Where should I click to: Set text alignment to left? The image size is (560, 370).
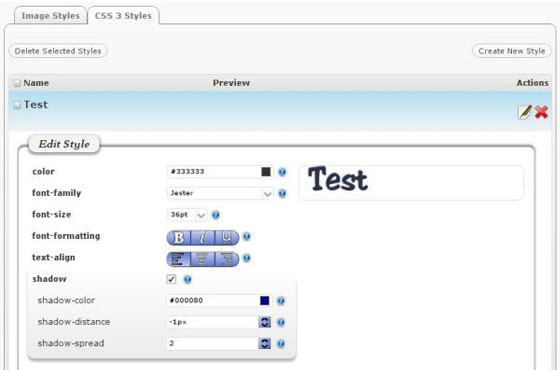point(179,259)
